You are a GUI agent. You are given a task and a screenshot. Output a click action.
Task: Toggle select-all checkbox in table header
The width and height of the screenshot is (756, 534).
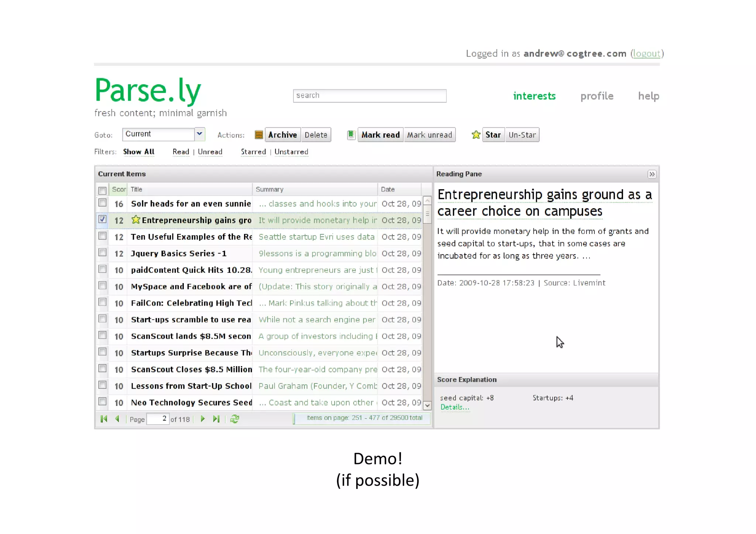pos(103,190)
